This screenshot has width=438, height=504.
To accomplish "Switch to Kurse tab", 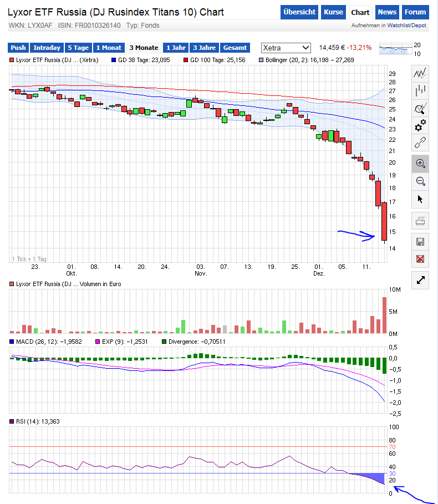I will pyautogui.click(x=333, y=12).
